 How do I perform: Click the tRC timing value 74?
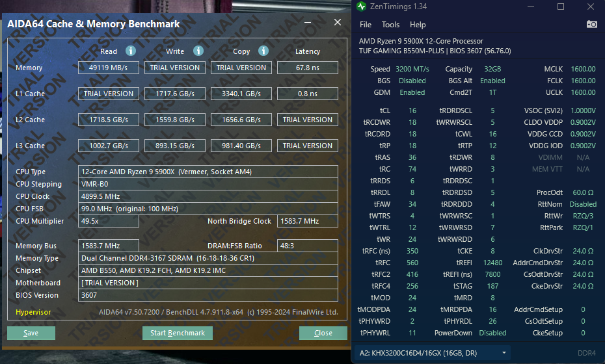tap(412, 169)
